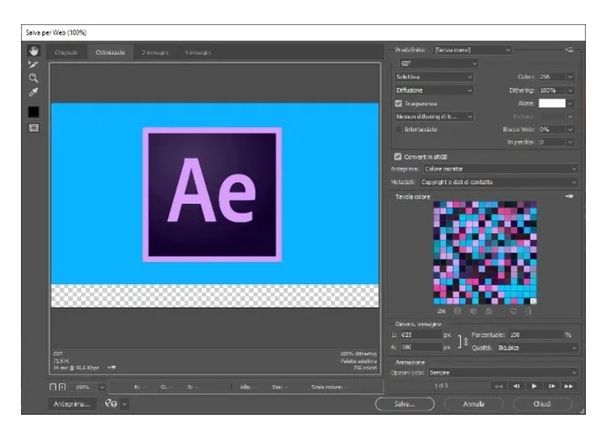
Task: Open the Predefinito preset dropdown
Action: pyautogui.click(x=472, y=50)
